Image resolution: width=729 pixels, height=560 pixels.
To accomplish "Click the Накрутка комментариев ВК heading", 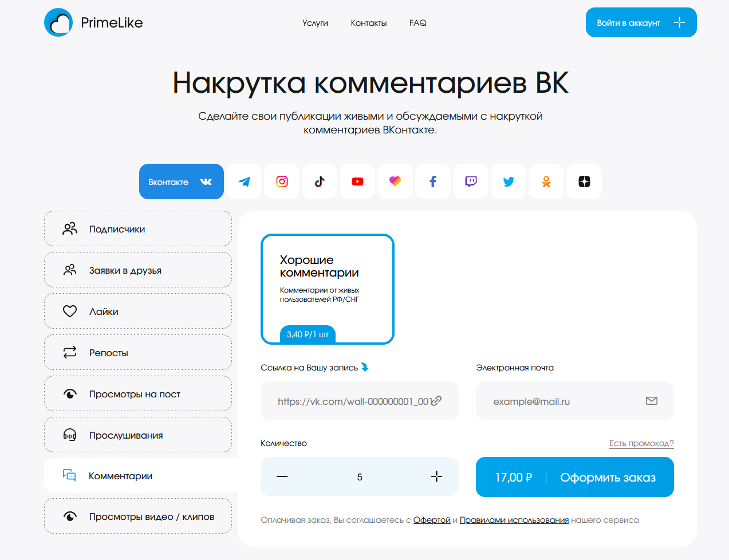I will click(371, 82).
